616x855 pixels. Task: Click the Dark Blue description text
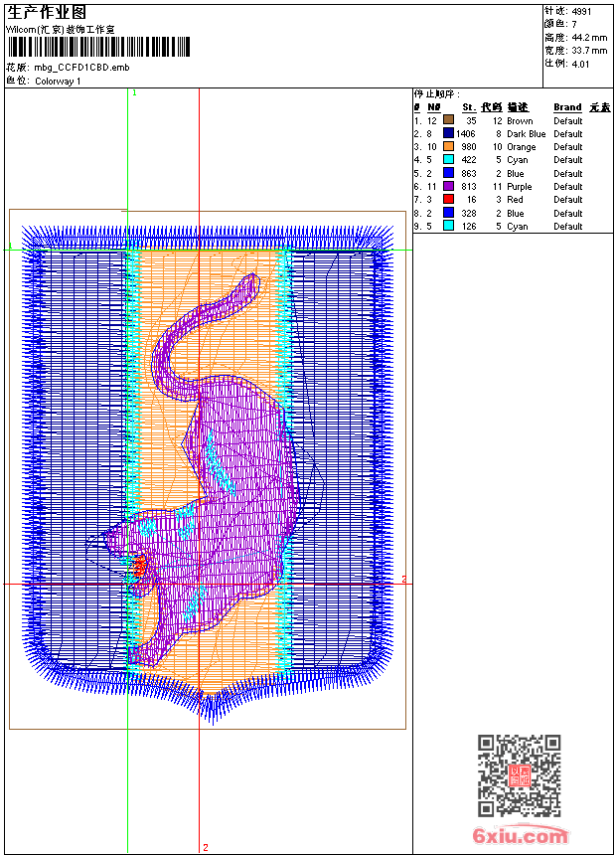coord(526,133)
